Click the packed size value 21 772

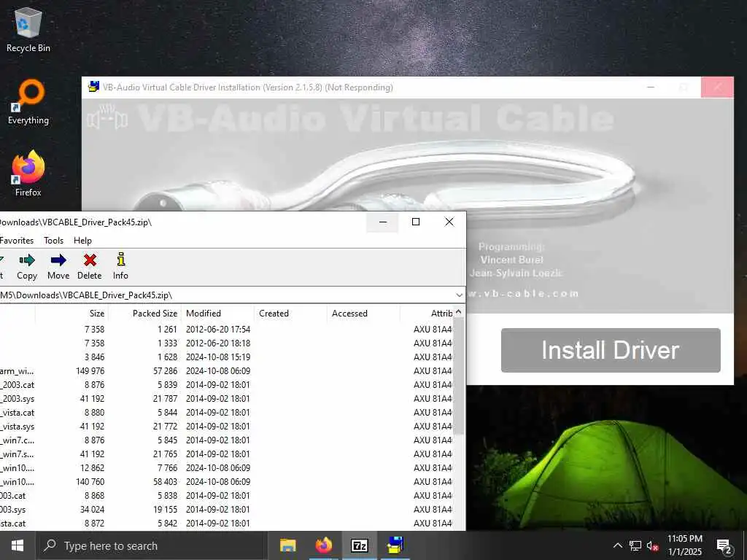[x=165, y=426]
